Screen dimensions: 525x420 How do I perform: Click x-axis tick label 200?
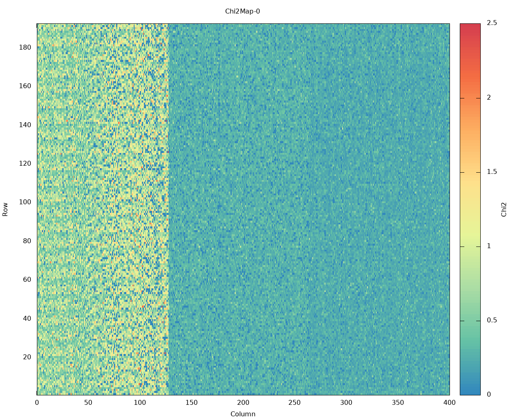coord(243,403)
